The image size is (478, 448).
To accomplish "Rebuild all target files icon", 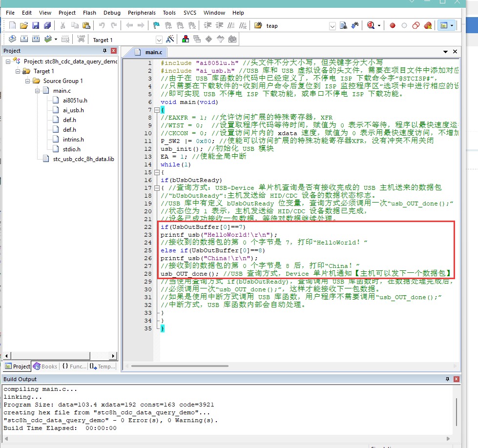I will (36, 39).
